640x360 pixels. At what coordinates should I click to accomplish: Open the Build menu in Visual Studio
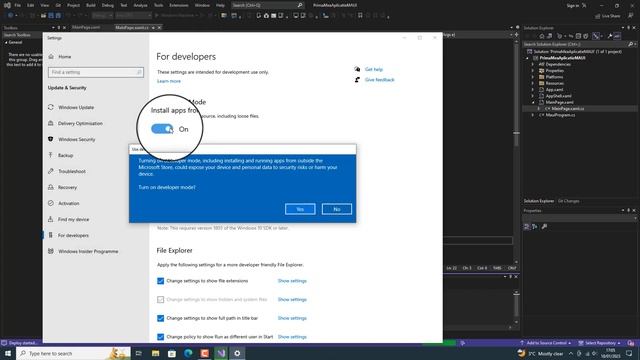[91, 5]
